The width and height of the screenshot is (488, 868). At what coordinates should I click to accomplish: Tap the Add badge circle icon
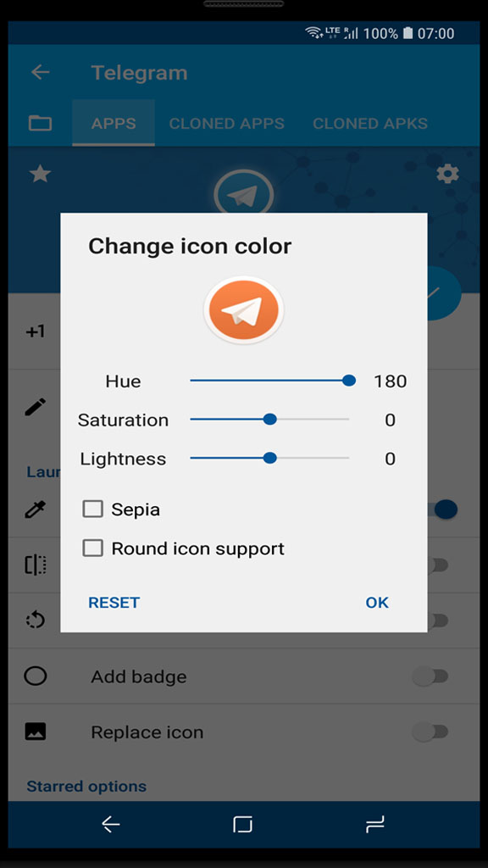(36, 676)
